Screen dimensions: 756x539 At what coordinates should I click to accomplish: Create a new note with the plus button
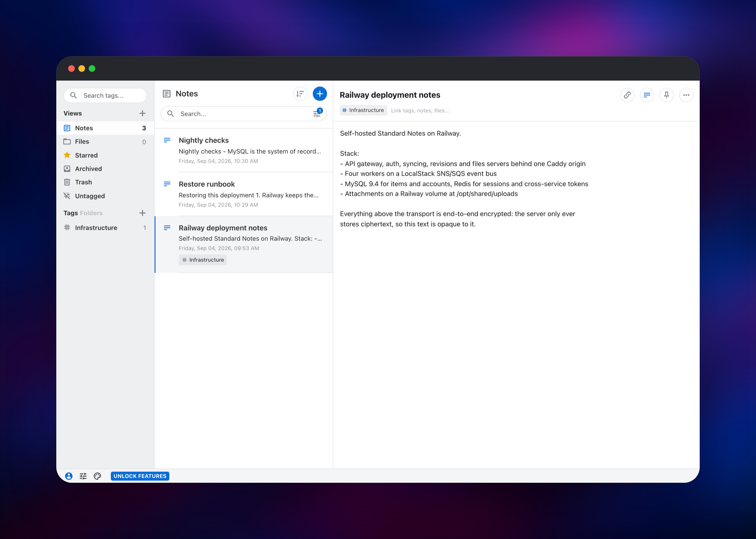coord(319,94)
